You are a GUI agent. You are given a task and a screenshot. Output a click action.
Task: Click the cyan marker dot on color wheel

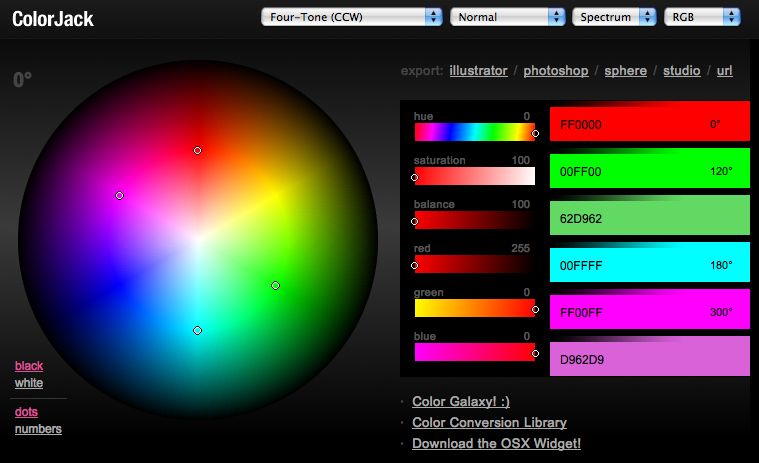[198, 330]
